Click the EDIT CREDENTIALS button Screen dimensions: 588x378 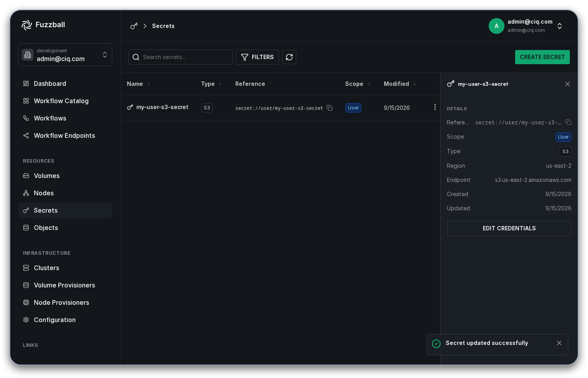click(x=509, y=228)
